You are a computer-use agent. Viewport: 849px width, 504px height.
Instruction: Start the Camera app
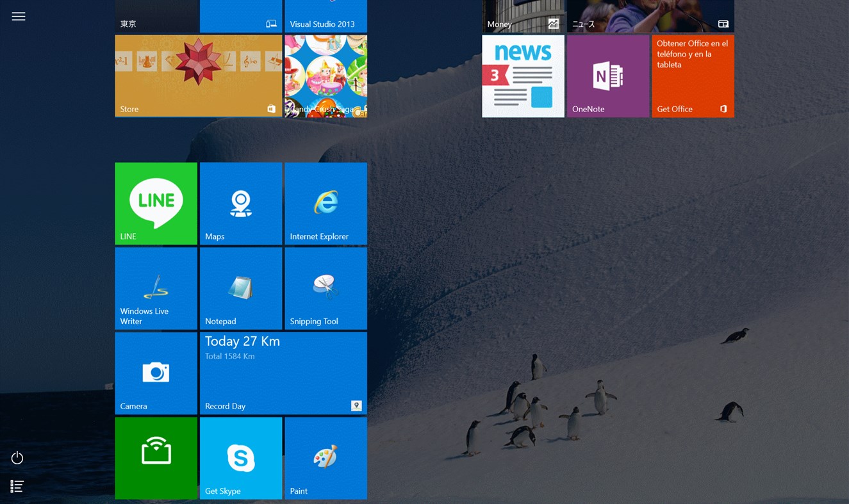[x=156, y=373]
